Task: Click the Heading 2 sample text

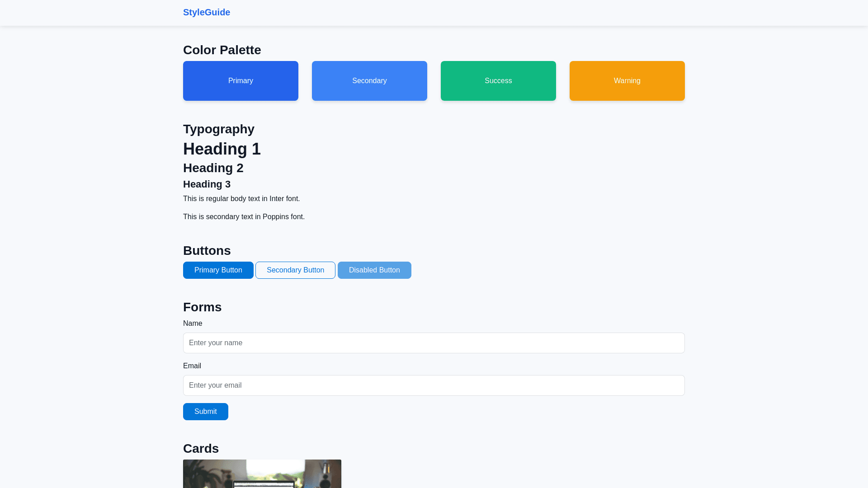Action: pos(213,168)
